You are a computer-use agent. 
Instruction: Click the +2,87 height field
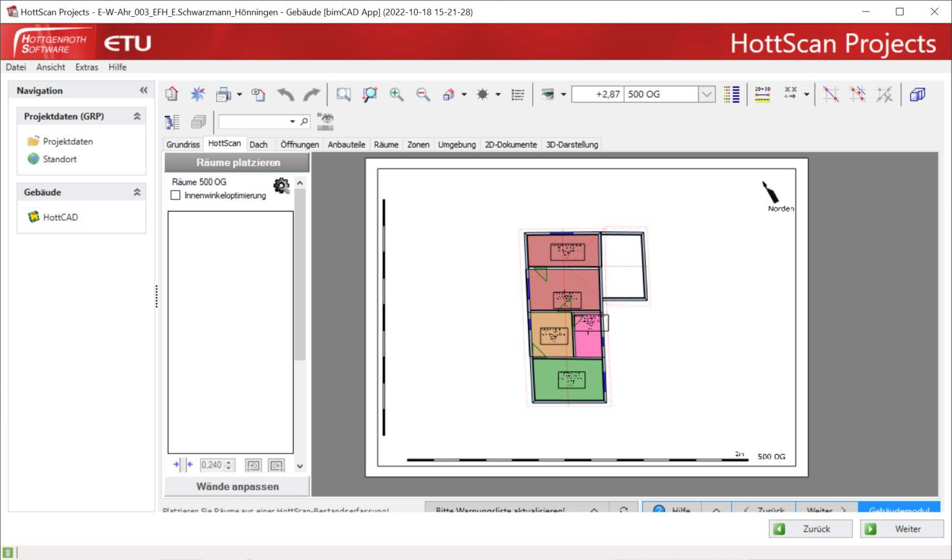(598, 94)
